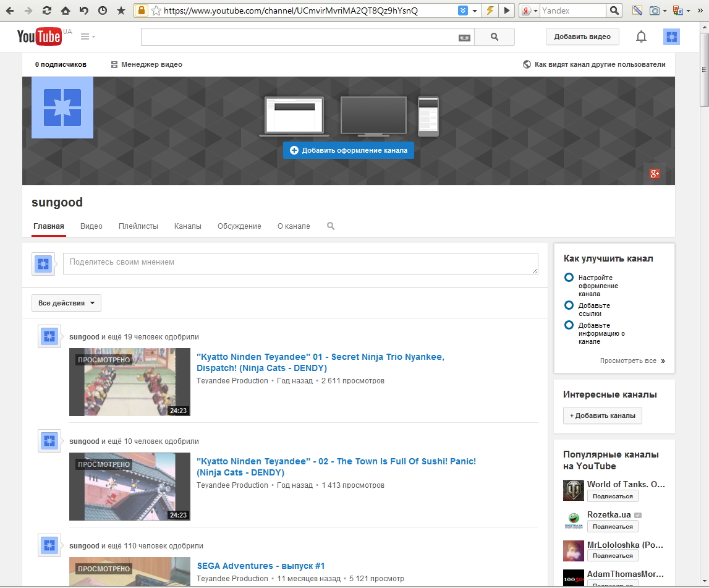Subscribe to Rozetka.ua channel

click(x=613, y=527)
